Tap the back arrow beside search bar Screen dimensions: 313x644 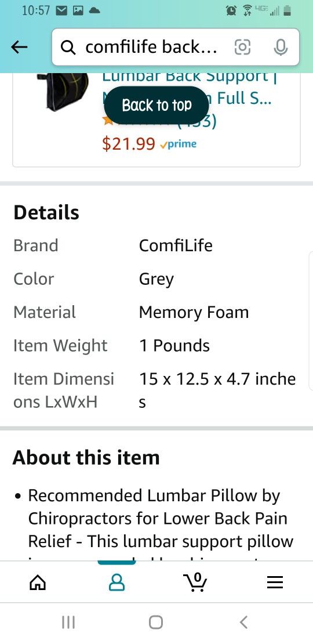pyautogui.click(x=19, y=47)
